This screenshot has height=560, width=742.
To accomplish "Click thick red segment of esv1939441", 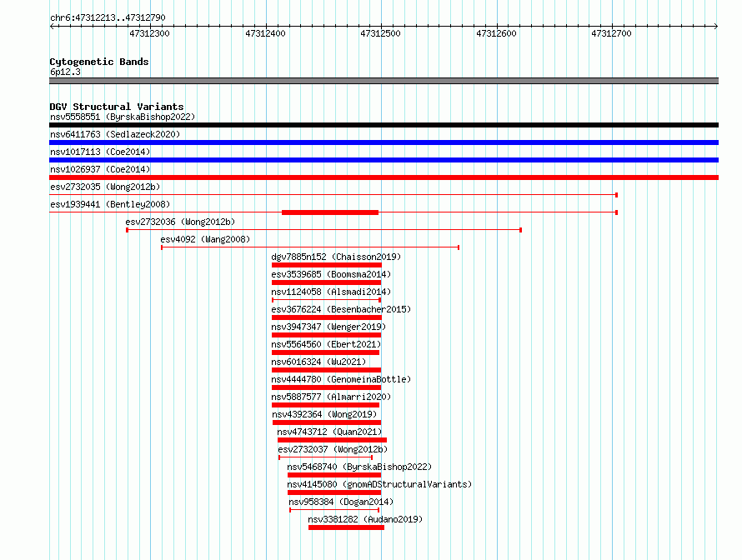I will pos(330,212).
